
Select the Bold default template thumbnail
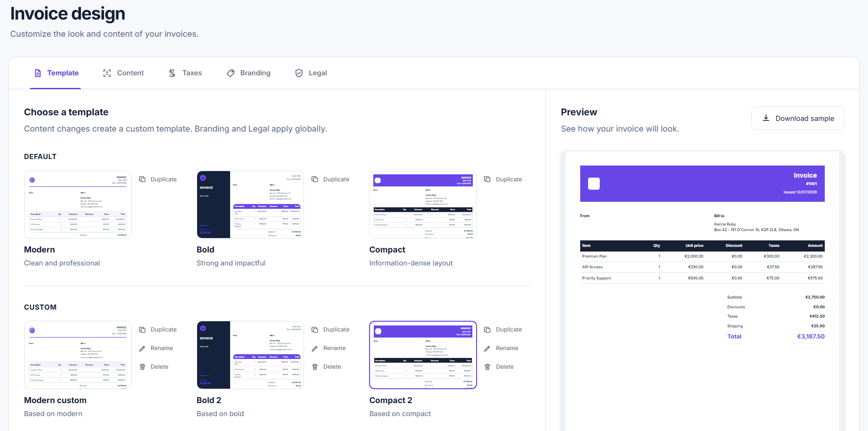[251, 205]
